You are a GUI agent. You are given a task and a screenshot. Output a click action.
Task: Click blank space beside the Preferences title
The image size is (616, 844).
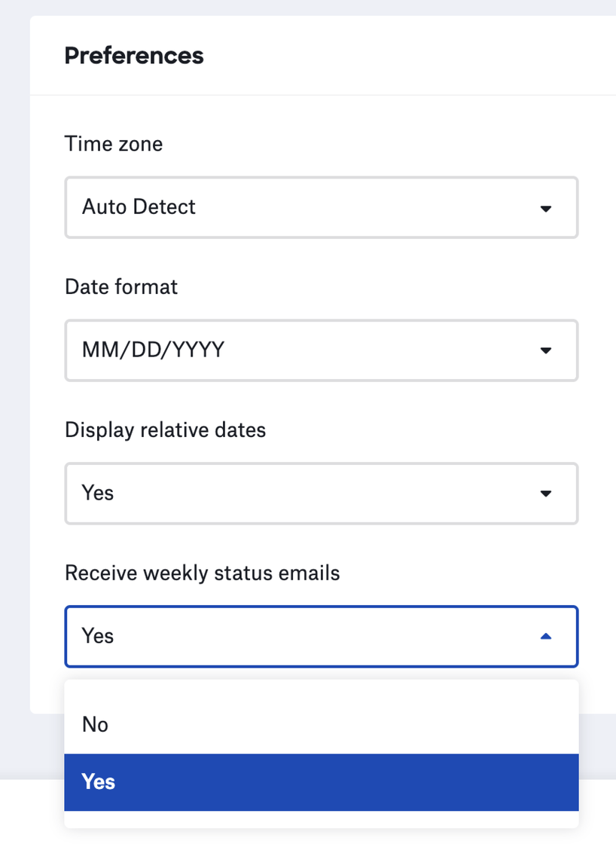coord(407,56)
